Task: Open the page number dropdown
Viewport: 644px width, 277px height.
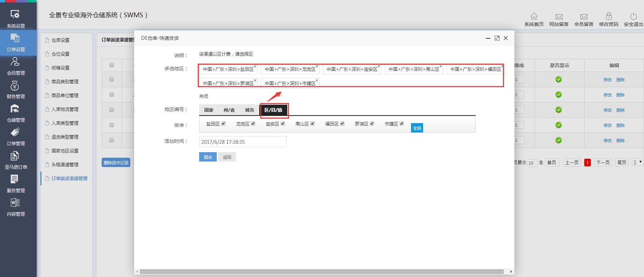Action: (x=638, y=162)
